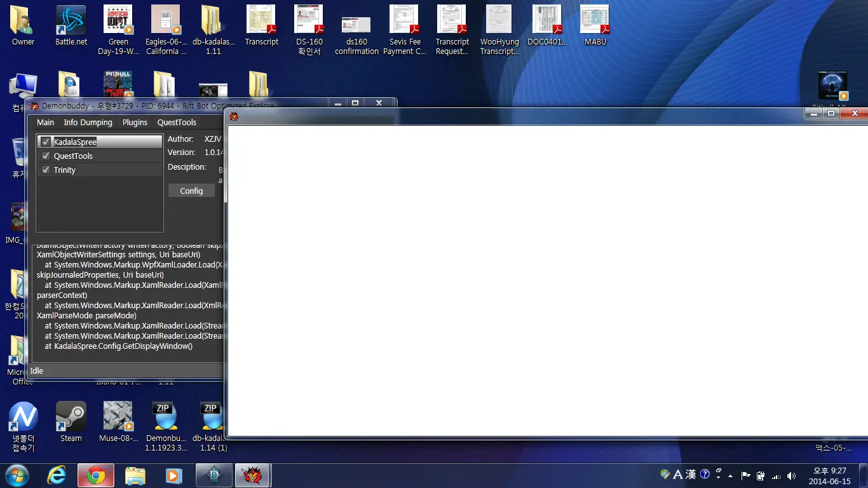Open the Windows Start menu
Viewport: 868px width, 488px height.
17,475
